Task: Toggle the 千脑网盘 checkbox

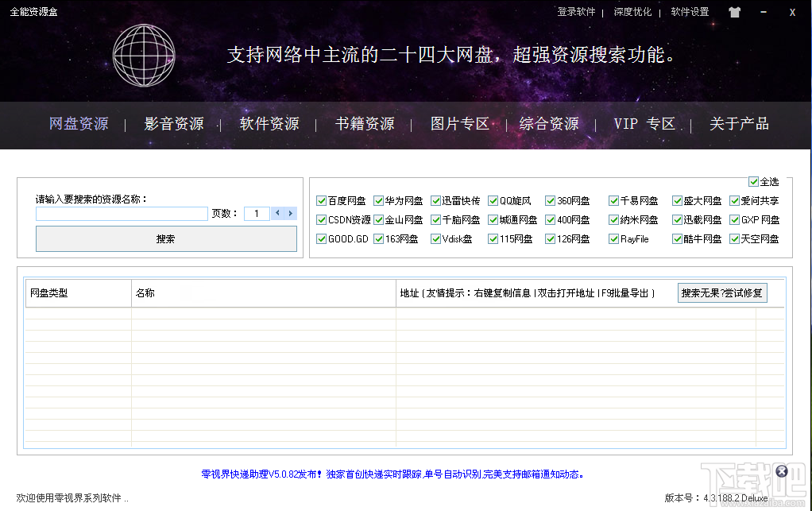Action: click(x=435, y=220)
